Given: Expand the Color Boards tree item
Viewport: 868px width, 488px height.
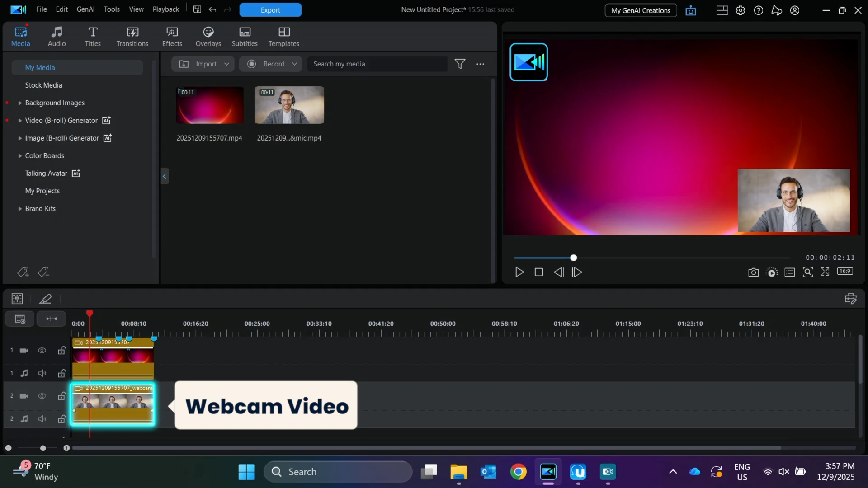Looking at the screenshot, I should [x=20, y=156].
